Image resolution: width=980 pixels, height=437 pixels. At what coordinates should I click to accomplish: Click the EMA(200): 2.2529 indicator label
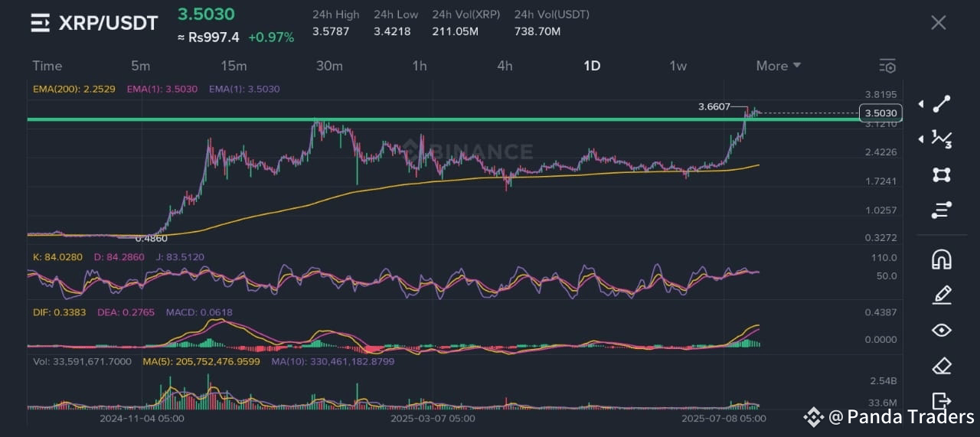(x=74, y=89)
